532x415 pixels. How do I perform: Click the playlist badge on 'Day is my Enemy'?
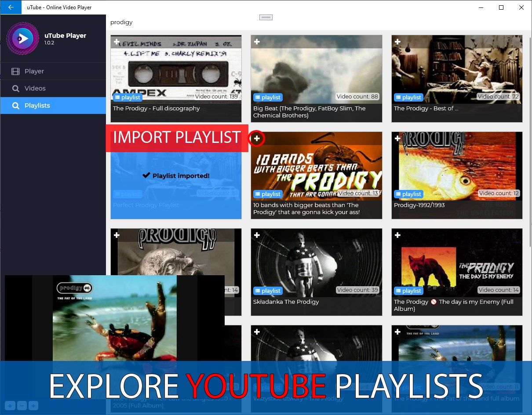tap(408, 291)
